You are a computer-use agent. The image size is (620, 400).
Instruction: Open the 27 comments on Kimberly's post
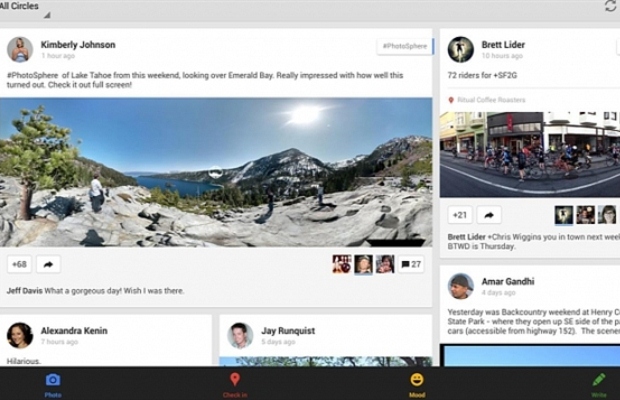411,264
